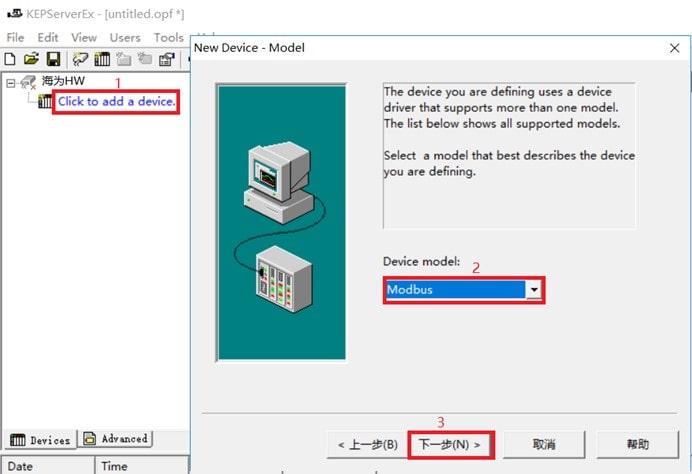Open the Device model dropdown arrow
Screen dimensions: 692x474
(x=534, y=290)
